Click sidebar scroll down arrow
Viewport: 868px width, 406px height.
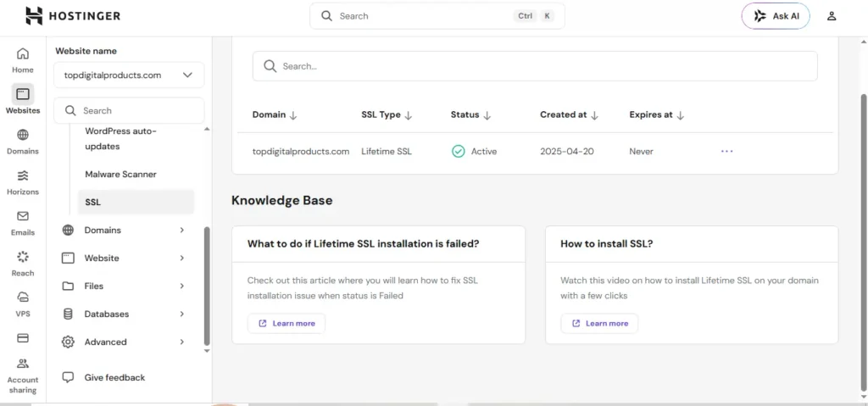point(207,351)
